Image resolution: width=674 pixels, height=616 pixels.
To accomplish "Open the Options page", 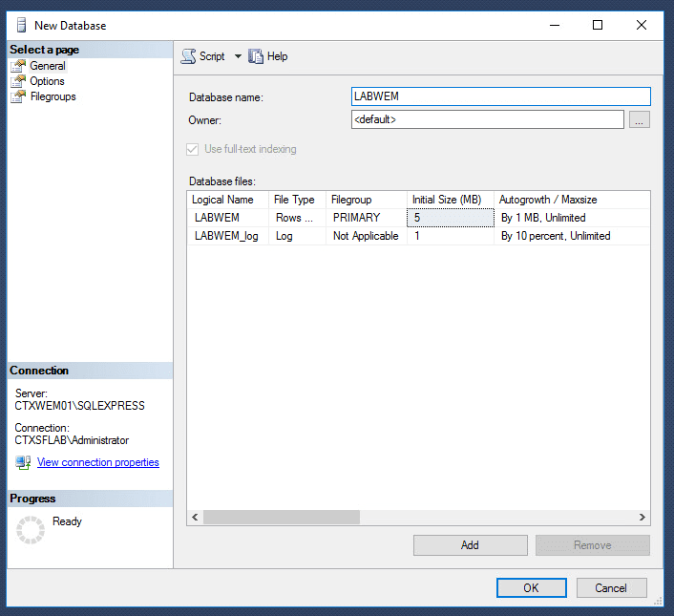I will (x=47, y=81).
